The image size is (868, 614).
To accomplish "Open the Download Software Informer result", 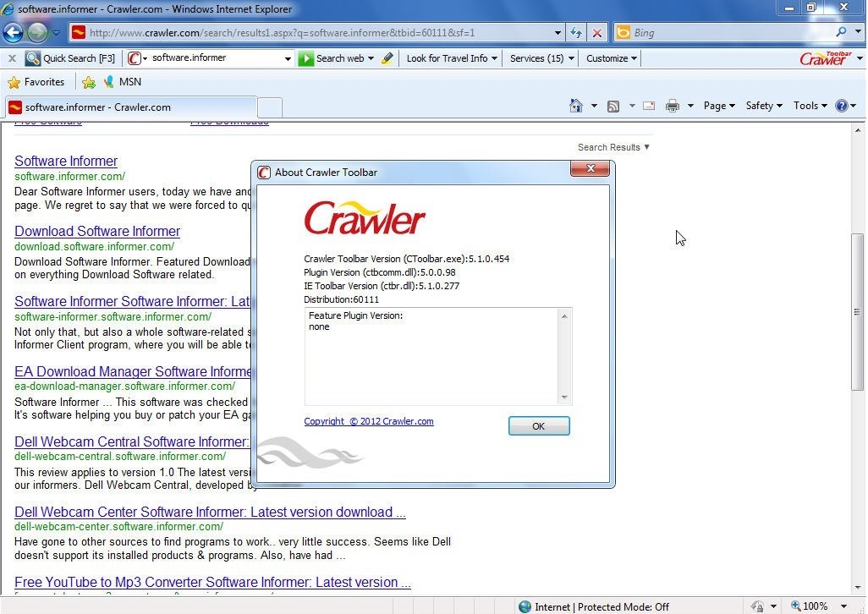I will pyautogui.click(x=97, y=231).
